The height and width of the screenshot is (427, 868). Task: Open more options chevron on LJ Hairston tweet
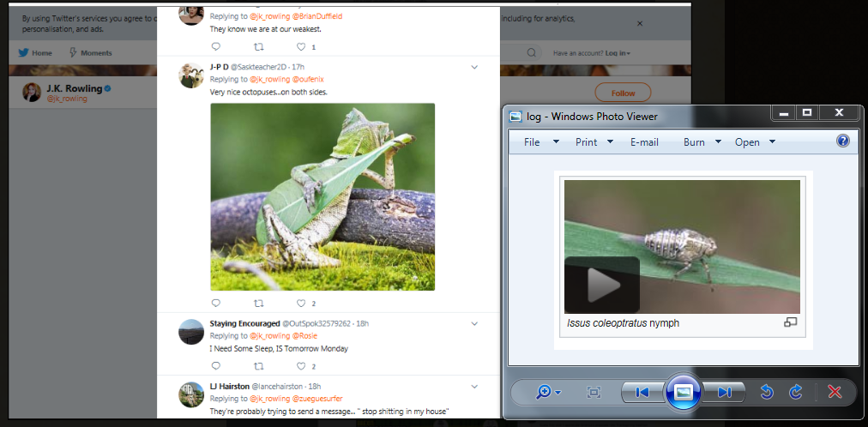[474, 386]
